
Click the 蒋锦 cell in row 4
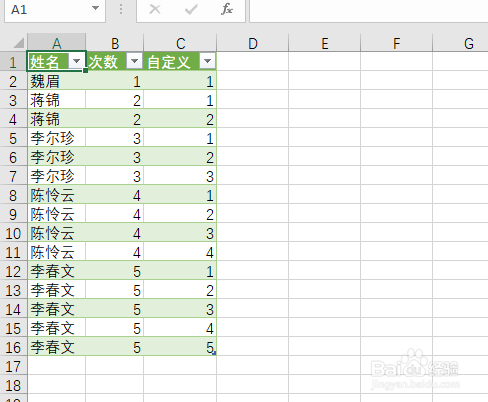coord(56,119)
